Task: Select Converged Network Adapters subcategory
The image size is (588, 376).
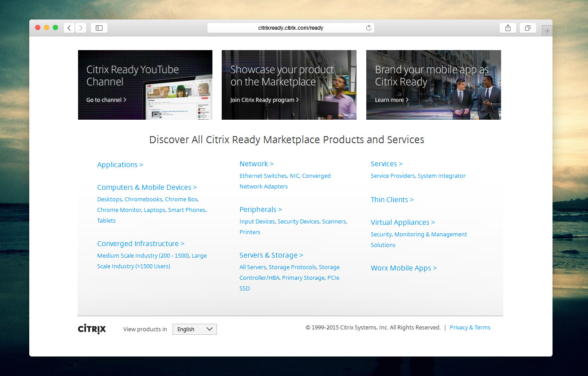Action: [x=285, y=181]
